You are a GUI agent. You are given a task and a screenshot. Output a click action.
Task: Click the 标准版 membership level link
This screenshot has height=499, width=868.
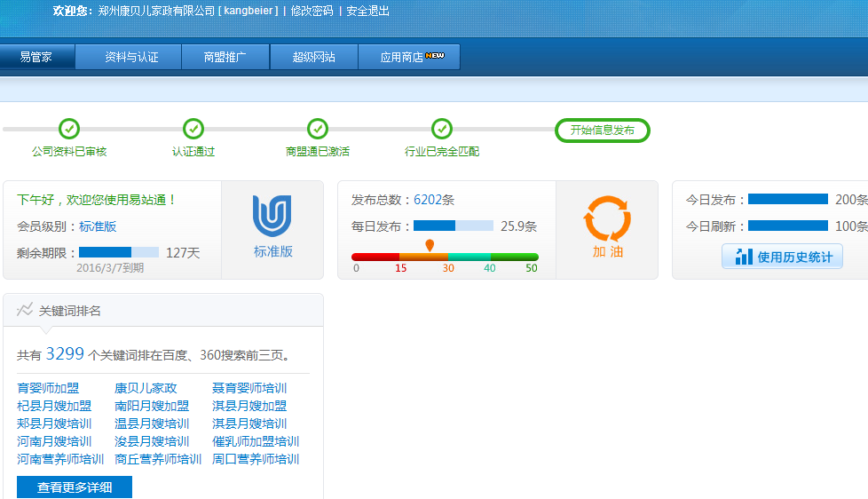pos(98,226)
